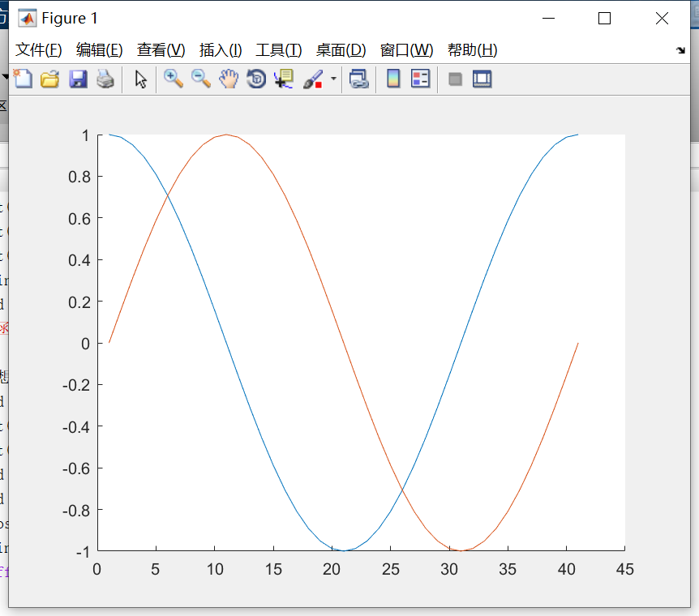The height and width of the screenshot is (616, 699).
Task: Open file with the folder icon
Action: click(50, 79)
